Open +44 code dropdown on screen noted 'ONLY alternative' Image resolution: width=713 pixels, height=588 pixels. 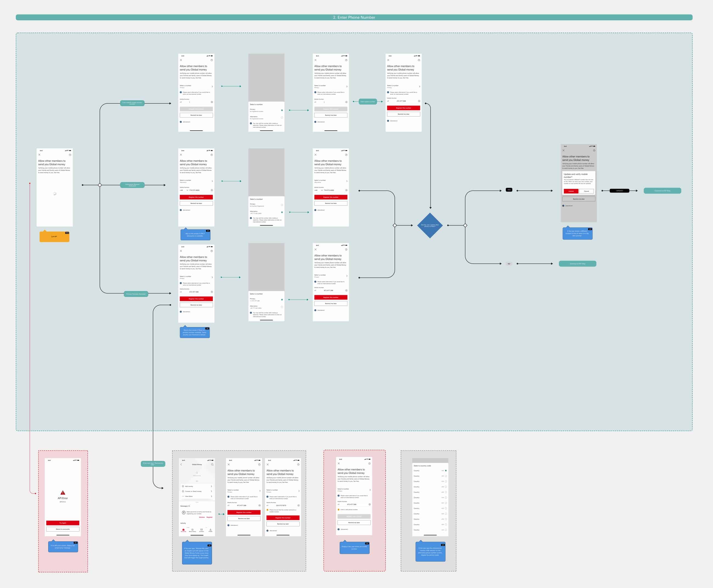(188, 190)
